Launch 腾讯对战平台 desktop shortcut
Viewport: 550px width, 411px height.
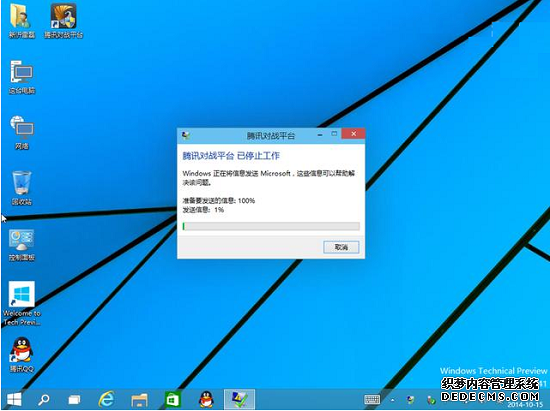pyautogui.click(x=63, y=20)
